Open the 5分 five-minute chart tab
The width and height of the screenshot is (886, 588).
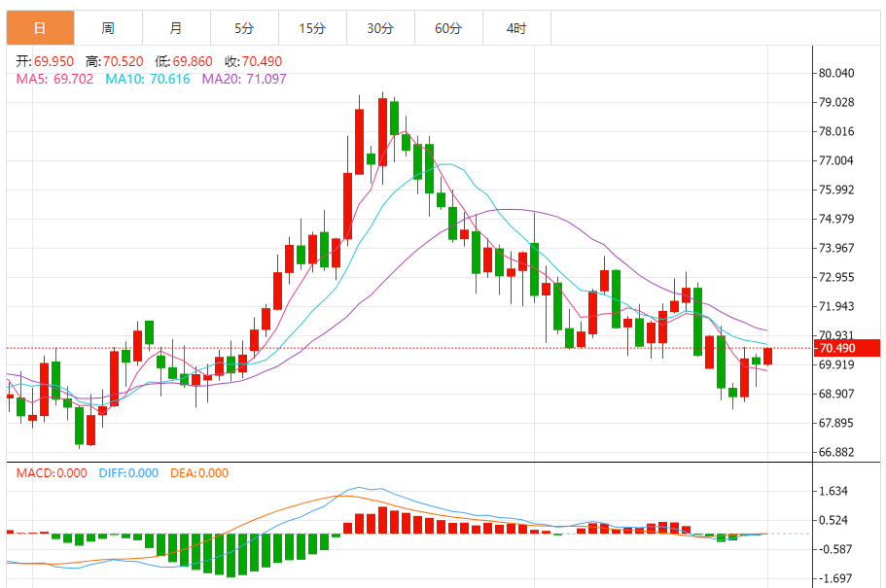click(244, 27)
